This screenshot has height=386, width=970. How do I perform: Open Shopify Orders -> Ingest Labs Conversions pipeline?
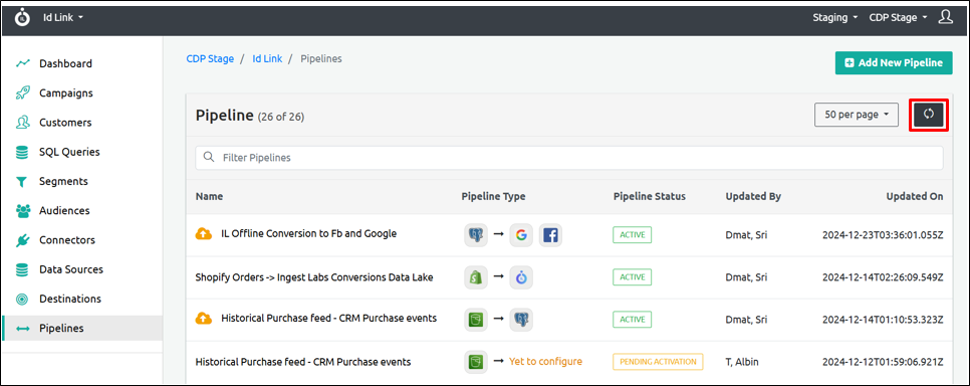point(314,277)
